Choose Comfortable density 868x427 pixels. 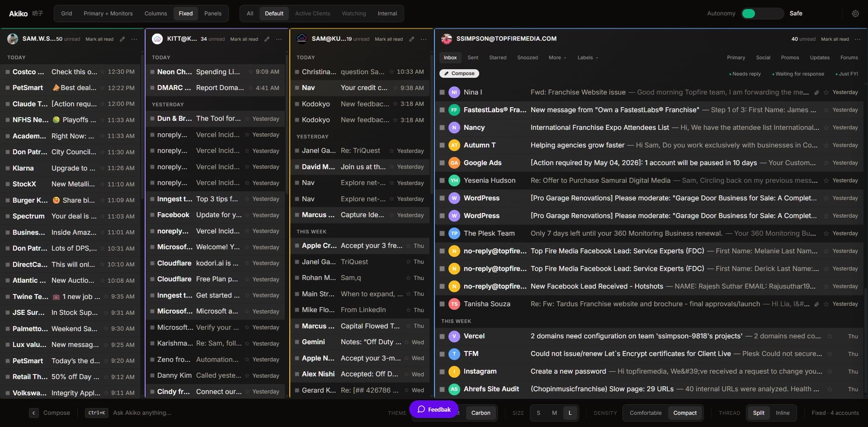click(x=646, y=413)
